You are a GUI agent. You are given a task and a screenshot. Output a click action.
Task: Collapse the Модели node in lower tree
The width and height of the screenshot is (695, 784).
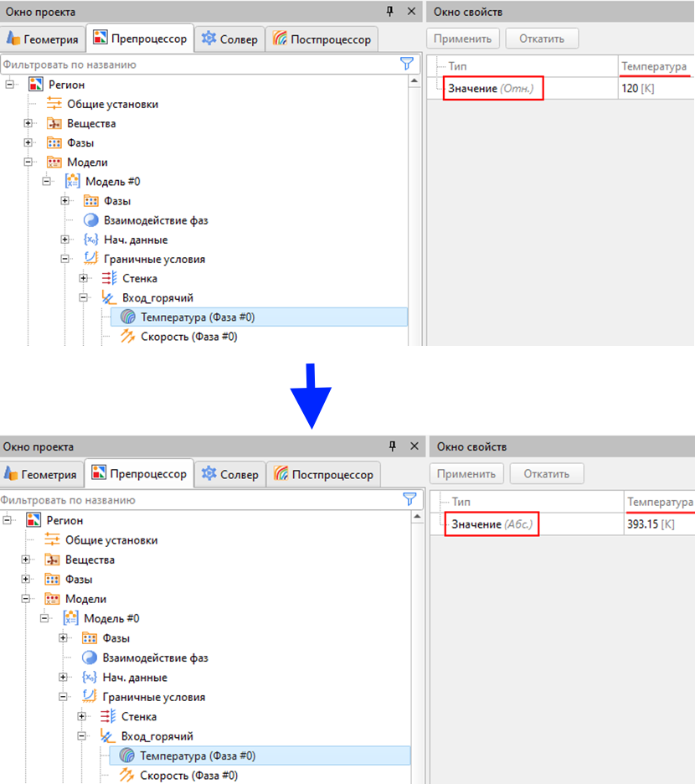[x=26, y=599]
